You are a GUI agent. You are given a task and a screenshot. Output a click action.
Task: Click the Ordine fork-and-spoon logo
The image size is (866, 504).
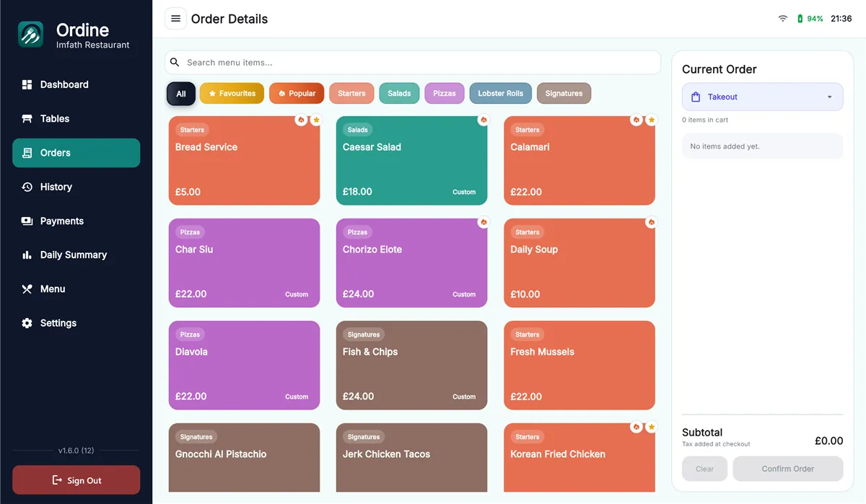pyautogui.click(x=31, y=35)
